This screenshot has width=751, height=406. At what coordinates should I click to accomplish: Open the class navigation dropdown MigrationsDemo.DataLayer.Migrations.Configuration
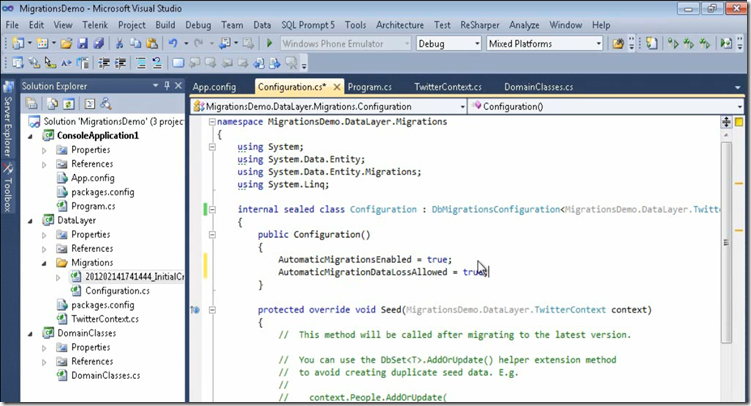[x=329, y=106]
